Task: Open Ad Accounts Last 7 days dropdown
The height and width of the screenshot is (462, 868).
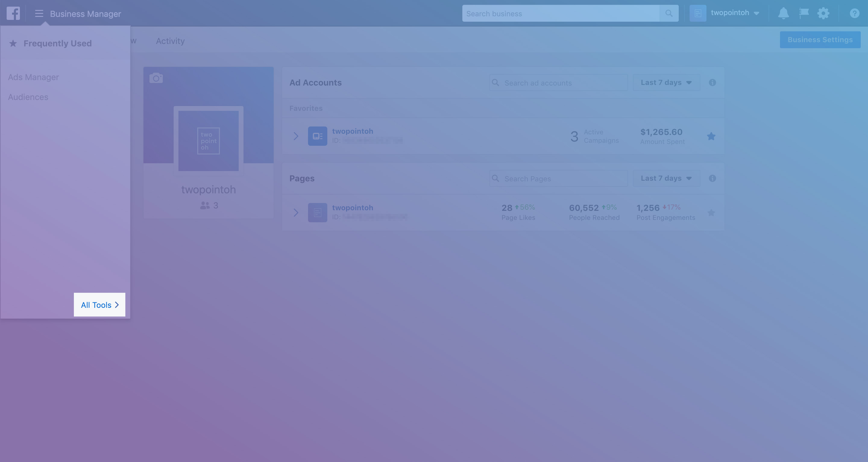Action: point(666,83)
